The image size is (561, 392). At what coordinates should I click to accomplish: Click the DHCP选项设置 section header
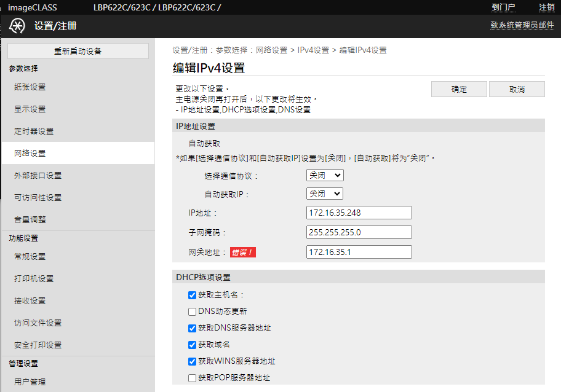(x=359, y=277)
